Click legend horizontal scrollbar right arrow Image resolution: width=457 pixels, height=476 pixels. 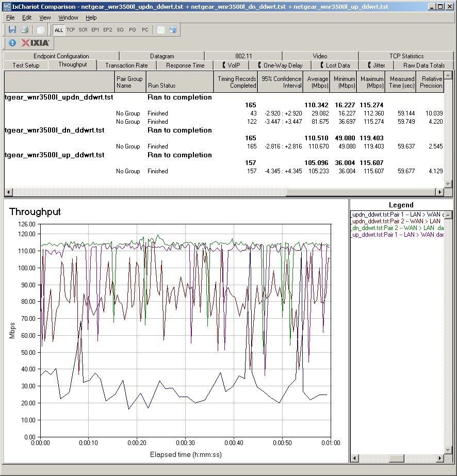pyautogui.click(x=439, y=458)
